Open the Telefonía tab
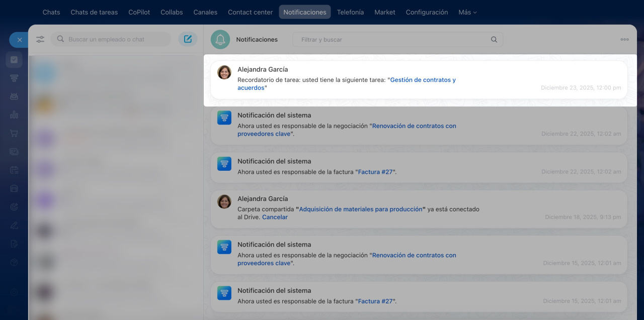This screenshot has width=644, height=320. pyautogui.click(x=350, y=12)
